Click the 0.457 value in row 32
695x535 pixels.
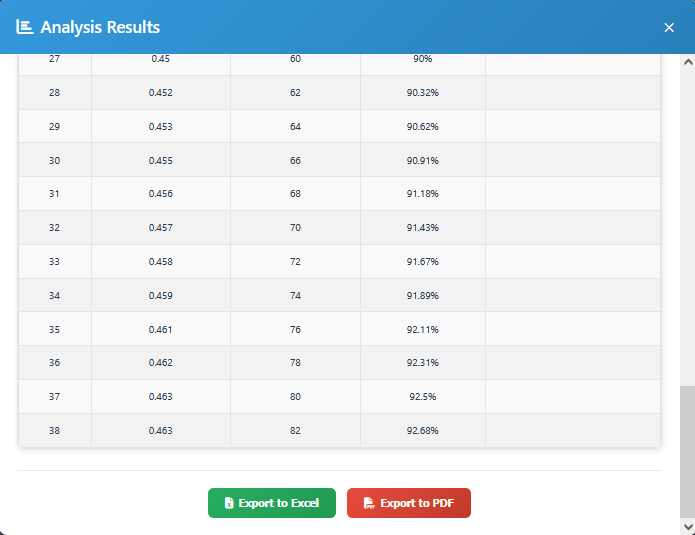click(160, 228)
